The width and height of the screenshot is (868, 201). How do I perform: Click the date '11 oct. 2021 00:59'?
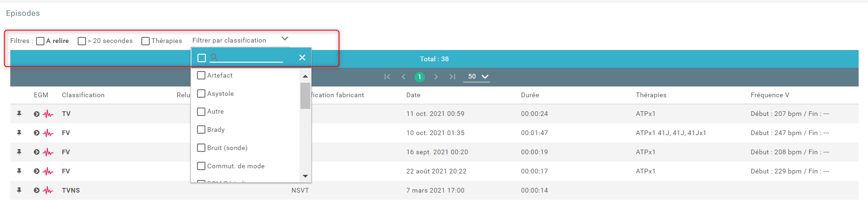(x=435, y=114)
